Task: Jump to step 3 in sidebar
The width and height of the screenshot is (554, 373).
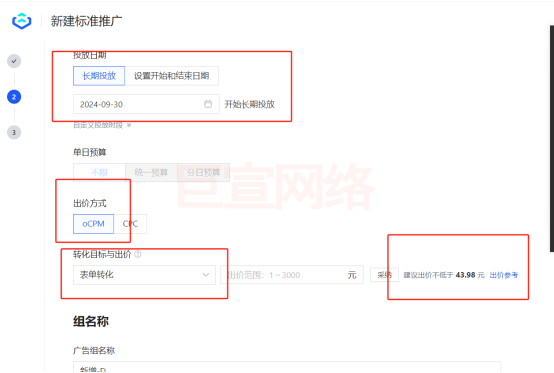Action: click(x=14, y=132)
